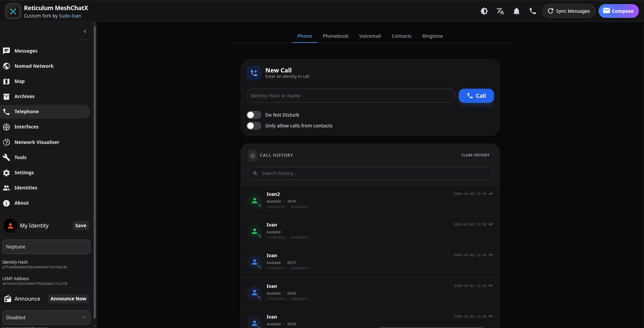Follow the Sudo-Ivan link
The height and width of the screenshot is (328, 644).
coord(70,16)
